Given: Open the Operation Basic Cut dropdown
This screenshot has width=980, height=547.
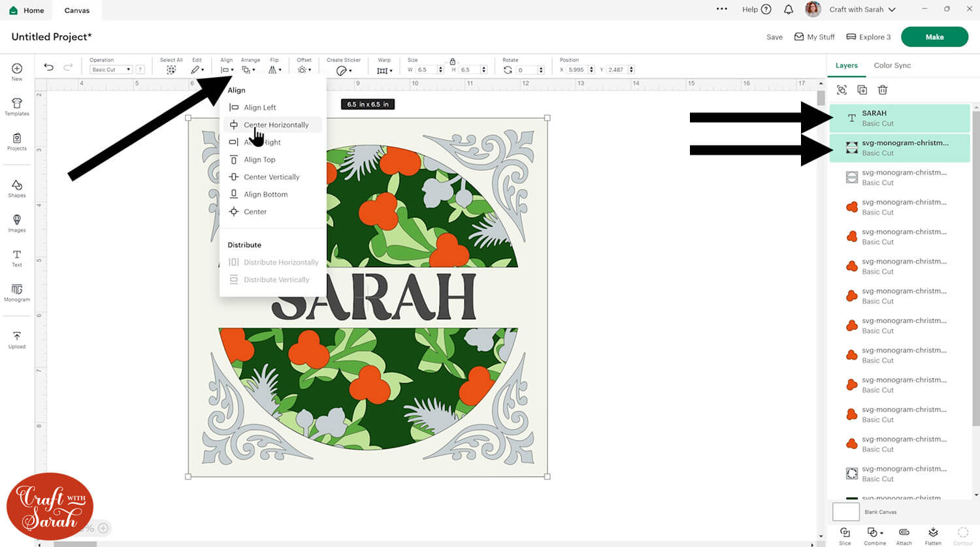Looking at the screenshot, I should point(110,70).
